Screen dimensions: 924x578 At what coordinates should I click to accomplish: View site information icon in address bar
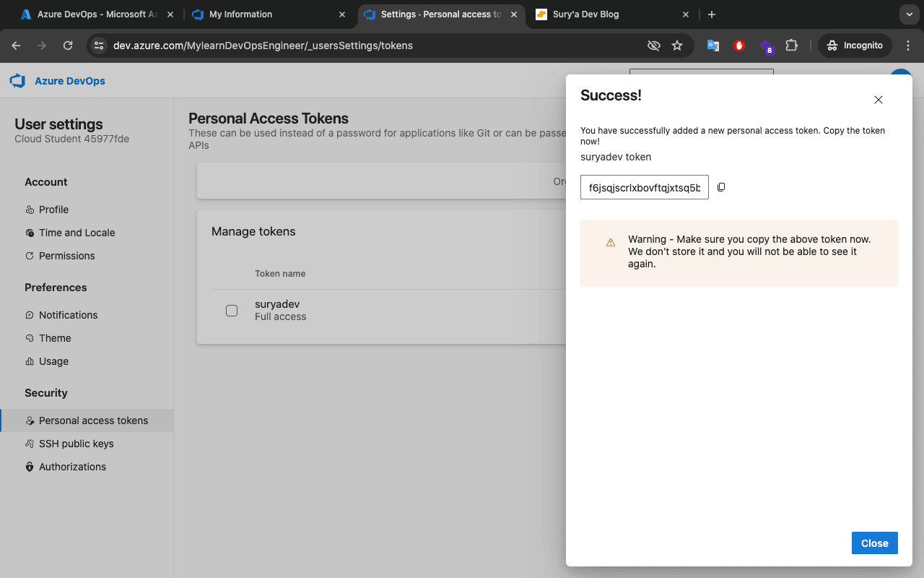coord(100,46)
